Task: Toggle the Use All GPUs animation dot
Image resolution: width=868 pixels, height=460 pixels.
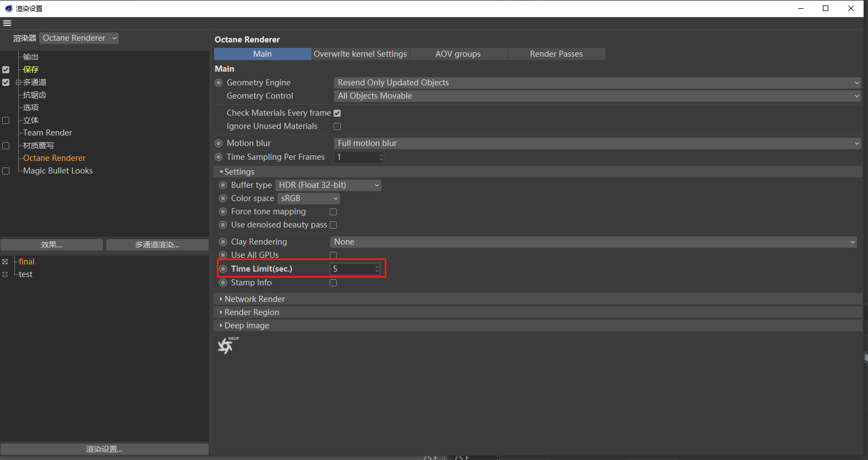Action: click(223, 255)
